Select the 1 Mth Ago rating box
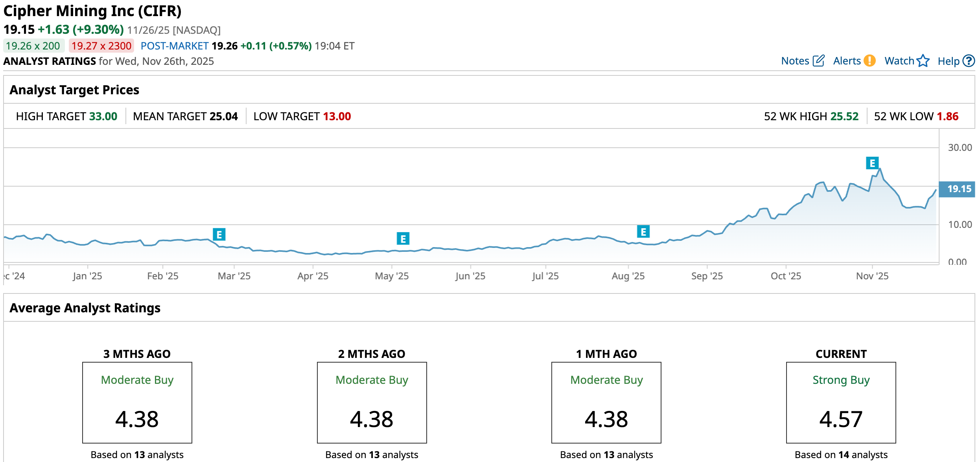 pos(606,402)
